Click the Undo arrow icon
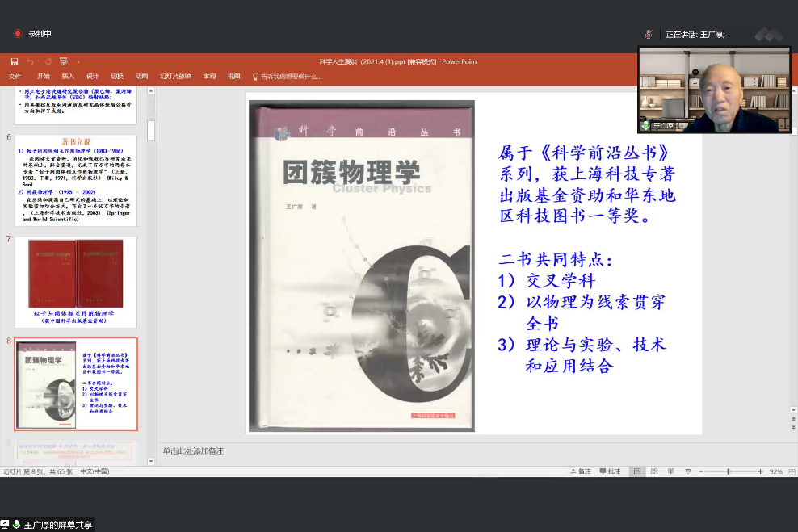798x532 pixels. 30,61
